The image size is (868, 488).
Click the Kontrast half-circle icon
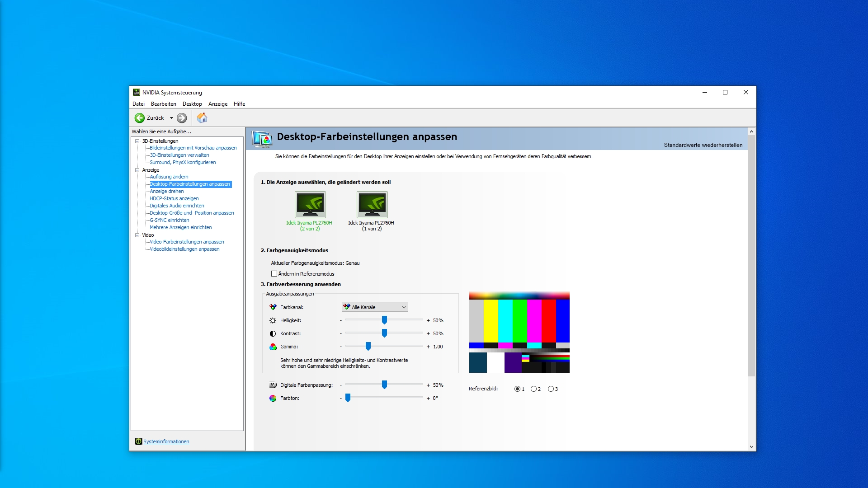(273, 333)
